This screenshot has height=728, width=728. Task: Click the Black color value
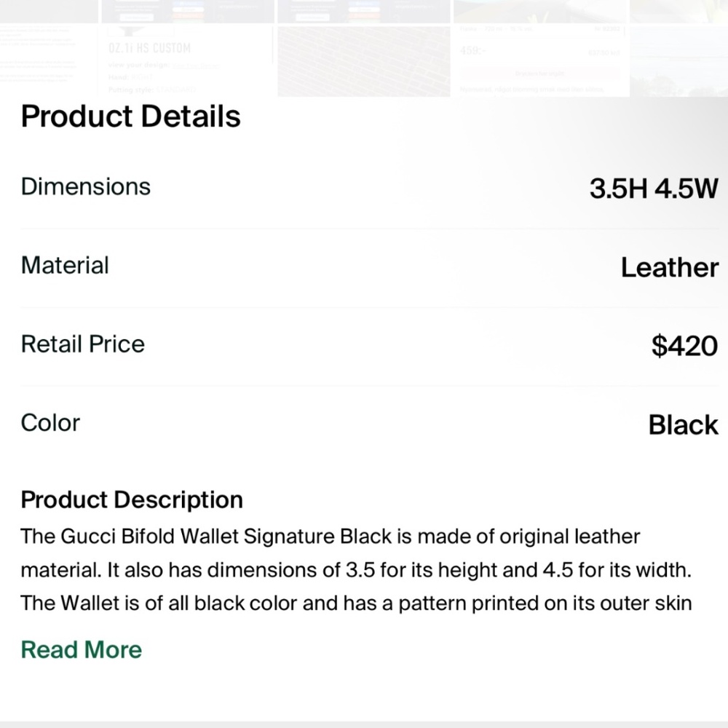tap(683, 425)
